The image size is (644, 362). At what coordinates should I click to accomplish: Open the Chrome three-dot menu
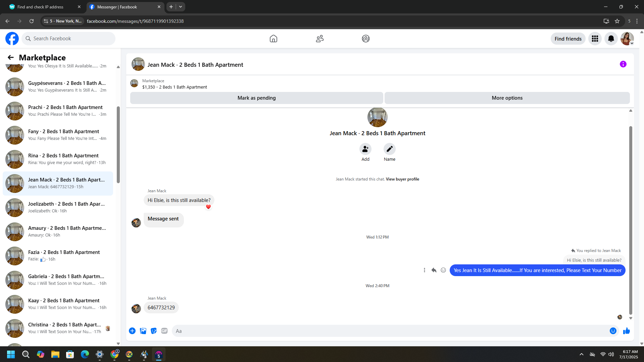(637, 21)
